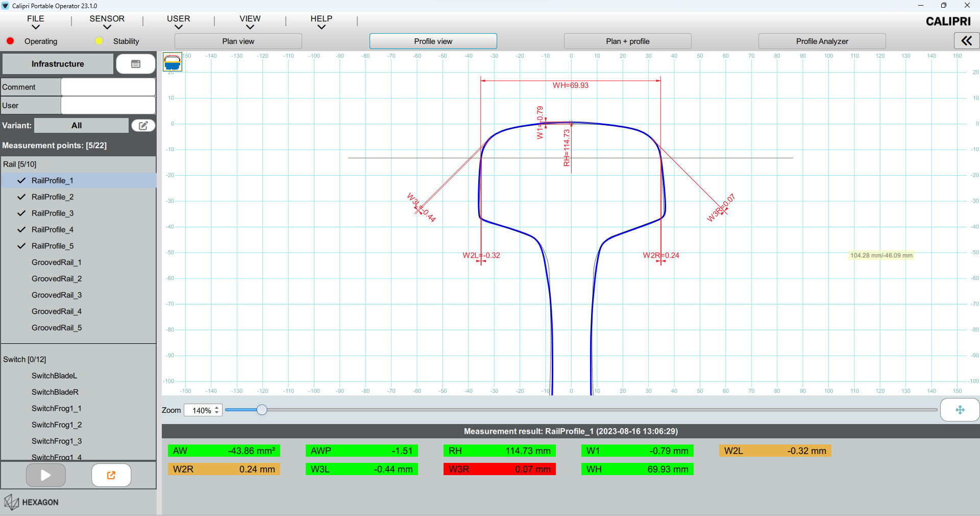Click the Hexagon logo
Viewport: 980px width, 516px height.
(32, 502)
